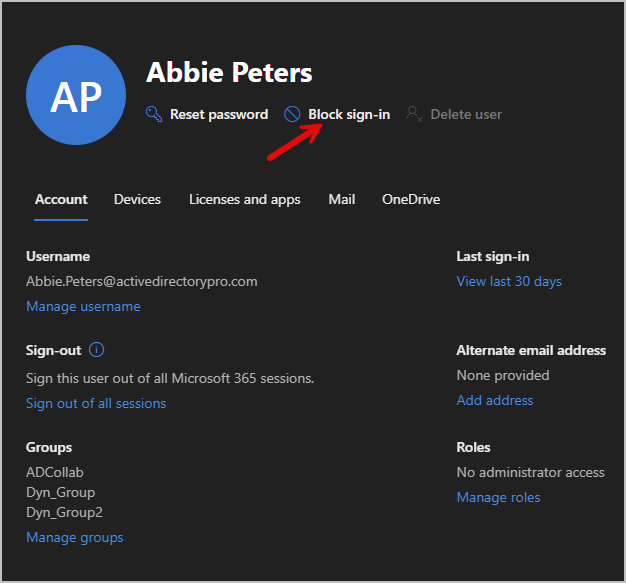626x583 pixels.
Task: Open the Devices tab
Action: 137,199
